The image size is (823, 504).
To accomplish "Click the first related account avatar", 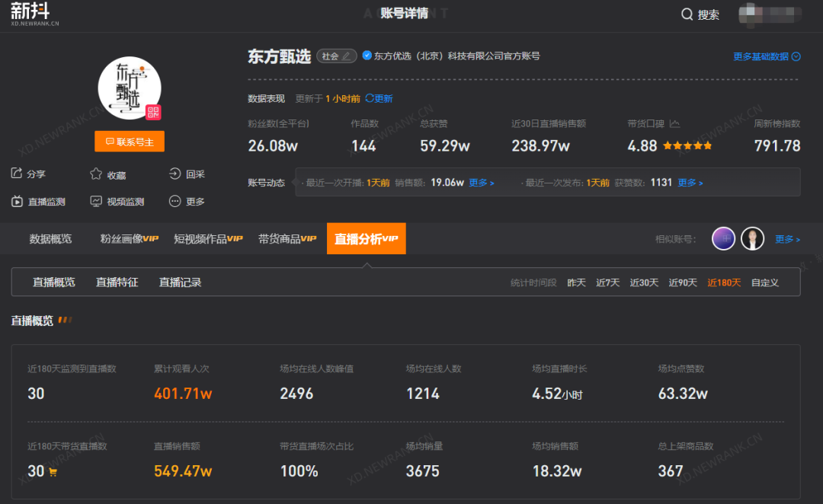I will [723, 238].
